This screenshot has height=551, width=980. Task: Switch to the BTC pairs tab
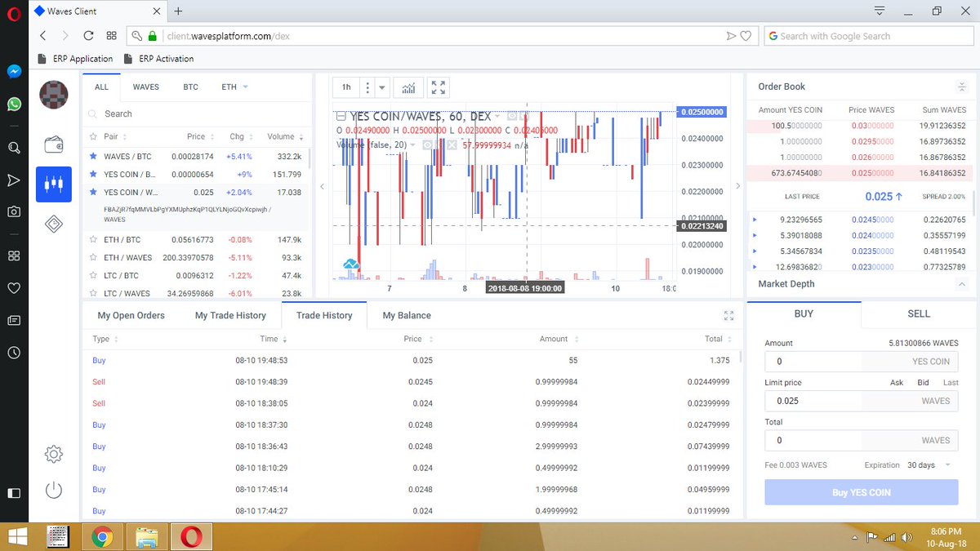pos(190,87)
